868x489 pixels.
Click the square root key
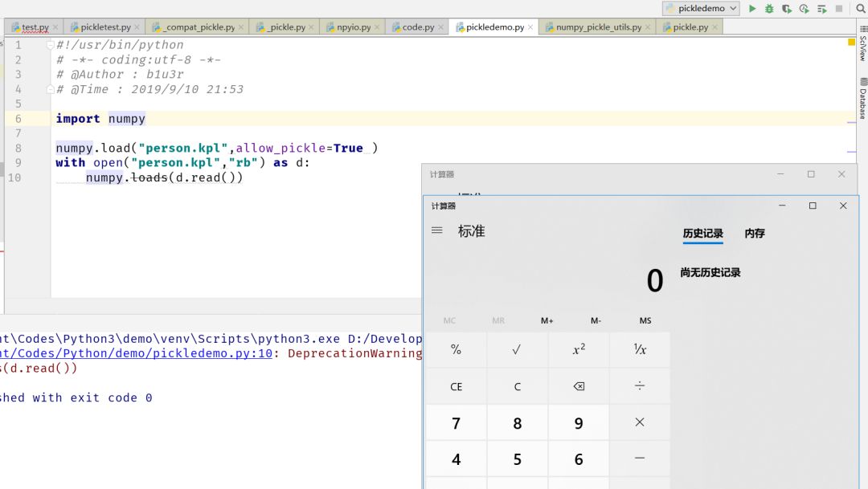pyautogui.click(x=517, y=349)
